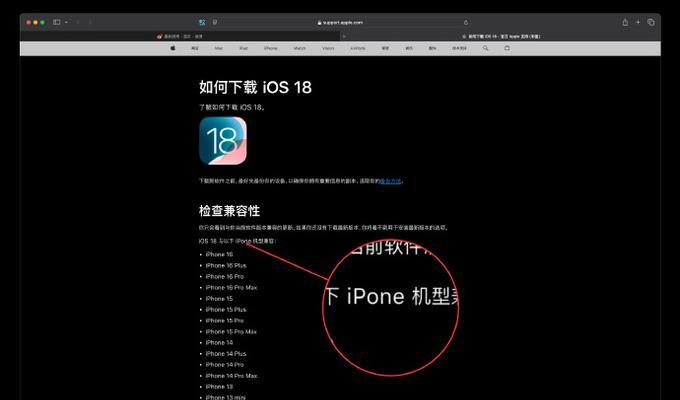This screenshot has height=400, width=680.
Task: Select the 如何下载 iOS 18 Apple support tab
Action: tap(501, 36)
